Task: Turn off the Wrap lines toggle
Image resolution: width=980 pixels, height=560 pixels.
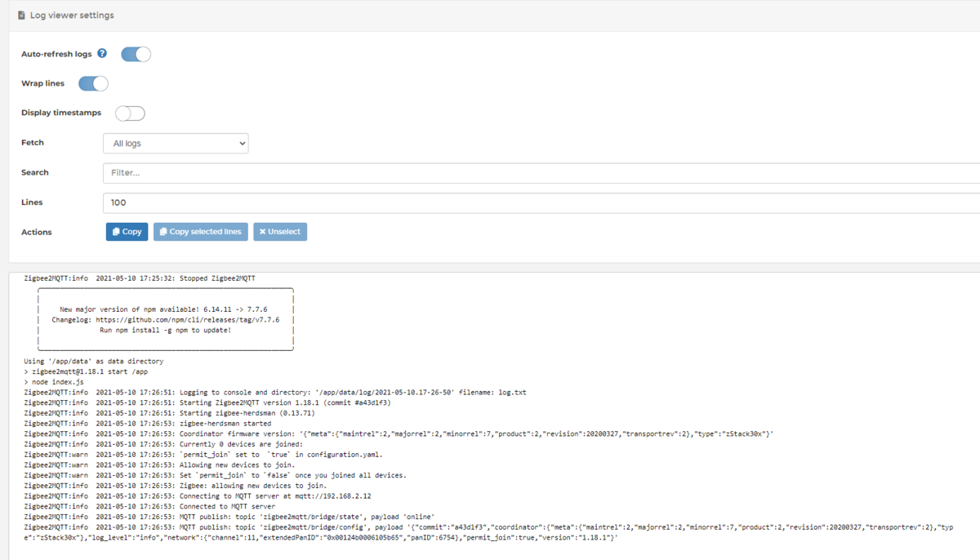Action: tap(93, 83)
